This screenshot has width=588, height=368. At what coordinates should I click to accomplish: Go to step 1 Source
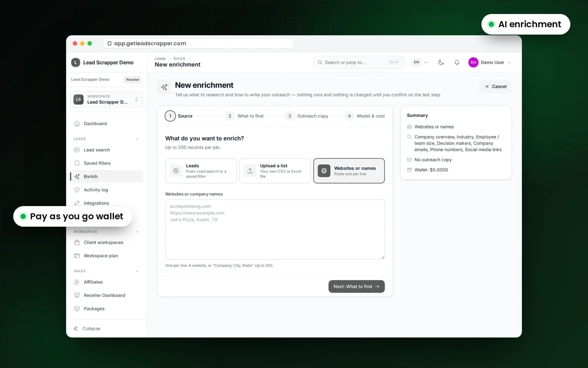point(179,116)
